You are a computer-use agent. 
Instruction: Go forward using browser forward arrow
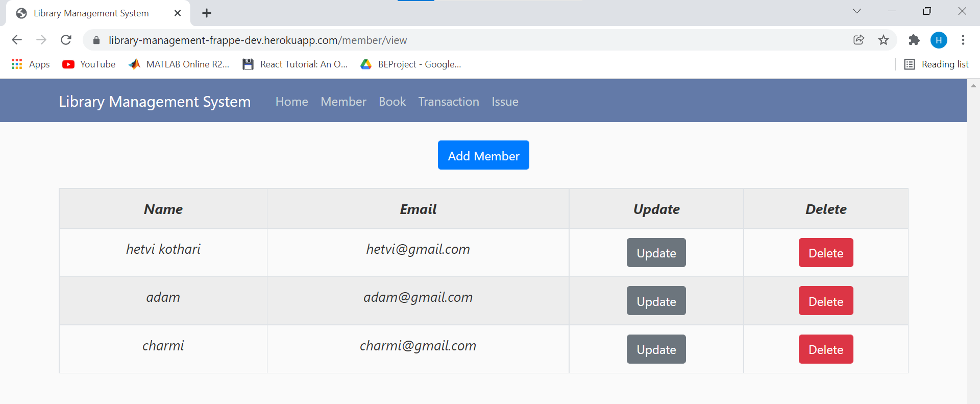pos(41,40)
